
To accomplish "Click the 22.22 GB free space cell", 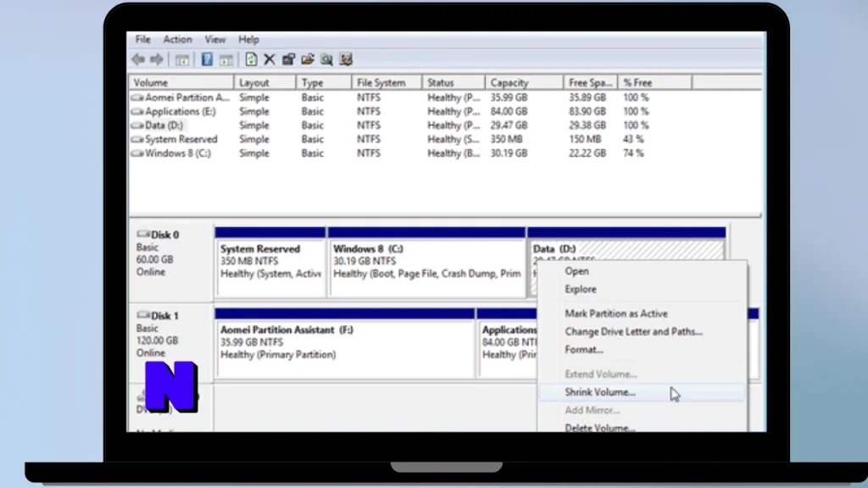I will pos(587,153).
